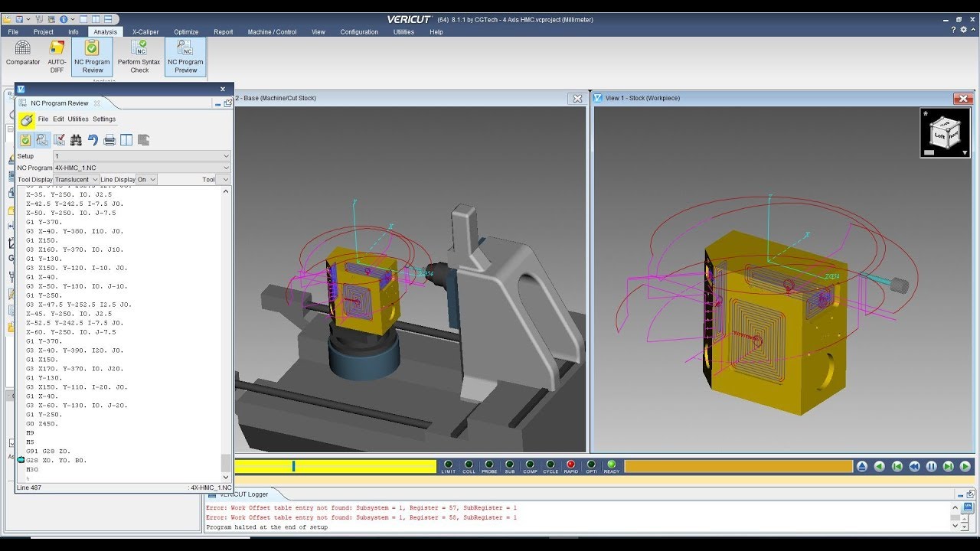Toggle the red RAPID status light

click(x=570, y=466)
